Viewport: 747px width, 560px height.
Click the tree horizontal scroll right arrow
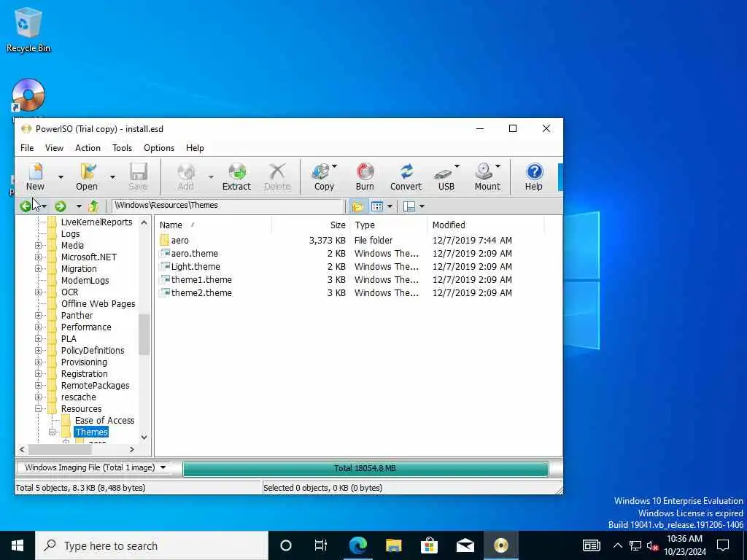pyautogui.click(x=132, y=449)
